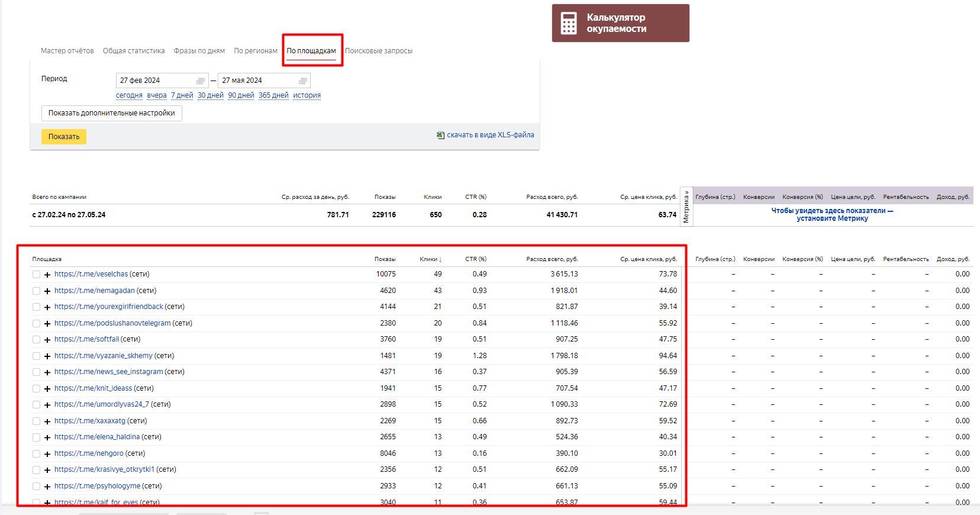Expand the yourexgirlfriendback row details
This screenshot has height=515, width=980.
click(47, 307)
